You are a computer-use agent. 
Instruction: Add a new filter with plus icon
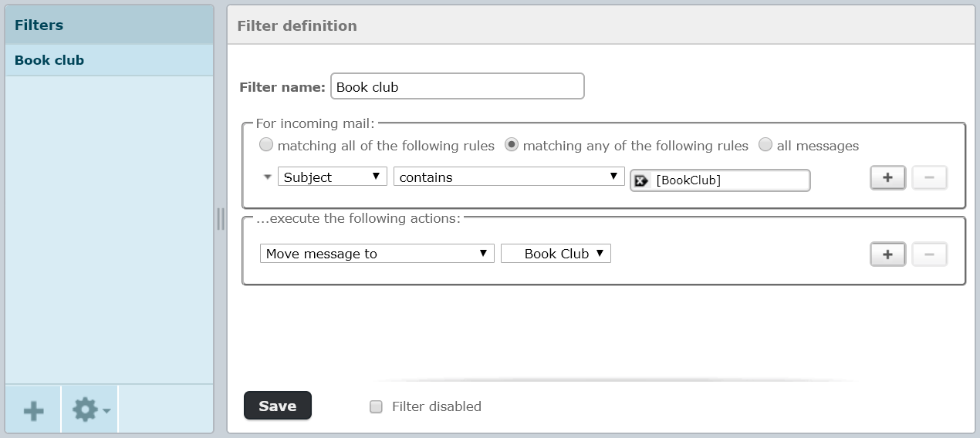33,409
